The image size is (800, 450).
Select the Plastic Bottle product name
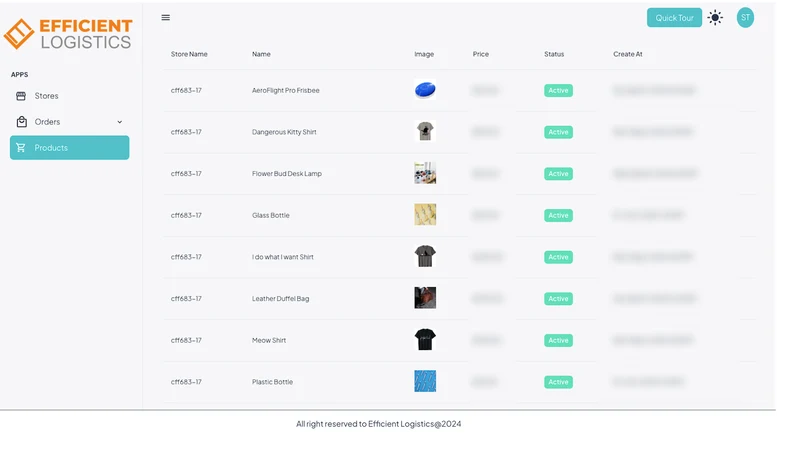(x=272, y=382)
